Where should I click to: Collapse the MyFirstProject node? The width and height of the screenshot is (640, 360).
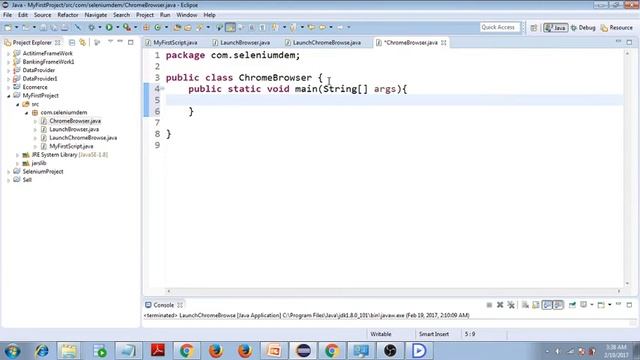(x=9, y=96)
